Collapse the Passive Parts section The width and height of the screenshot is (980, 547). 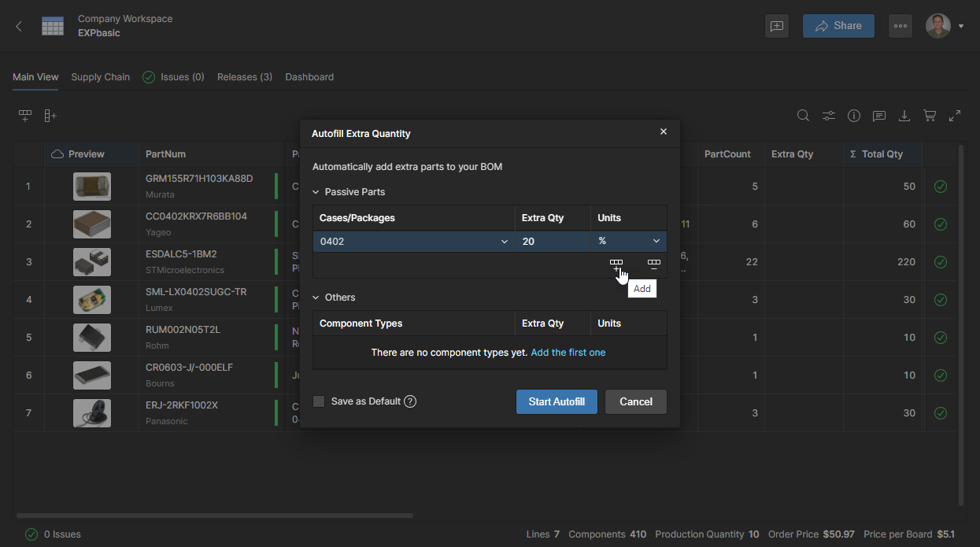(x=316, y=192)
